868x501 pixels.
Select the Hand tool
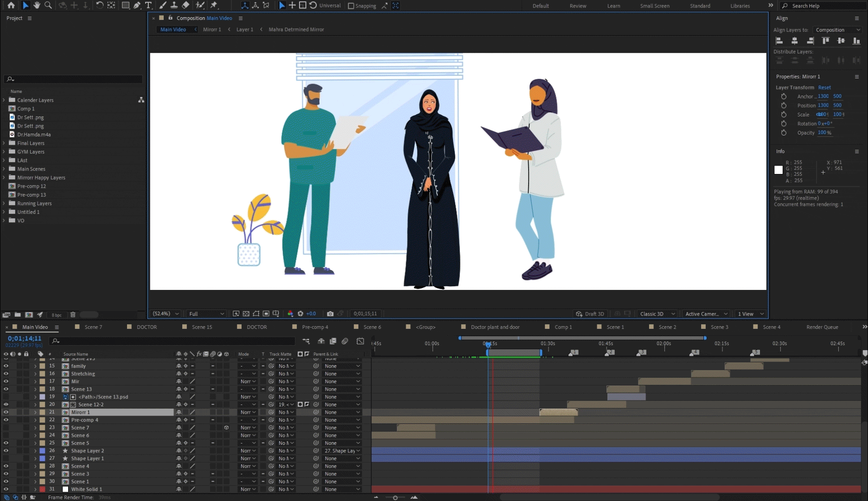point(37,5)
